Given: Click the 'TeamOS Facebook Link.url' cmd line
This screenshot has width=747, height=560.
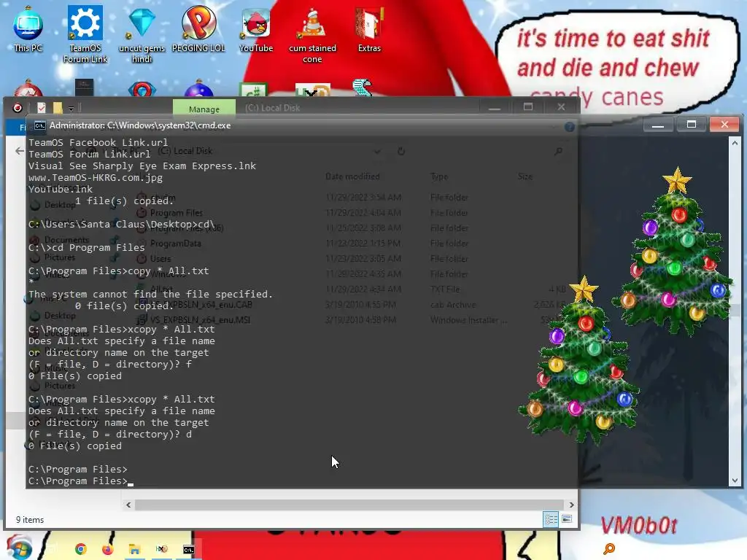Looking at the screenshot, I should (98, 142).
